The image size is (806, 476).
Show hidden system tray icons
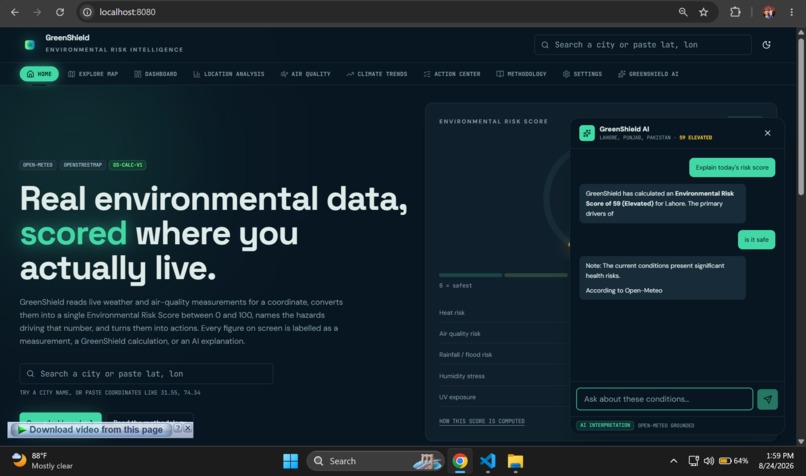[673, 461]
